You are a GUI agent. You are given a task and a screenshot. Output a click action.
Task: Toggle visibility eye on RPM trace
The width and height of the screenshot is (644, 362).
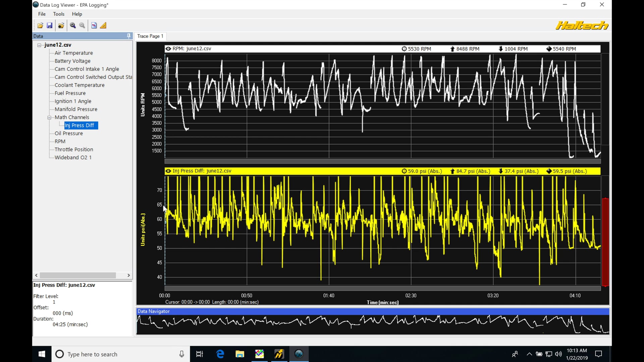(x=168, y=49)
